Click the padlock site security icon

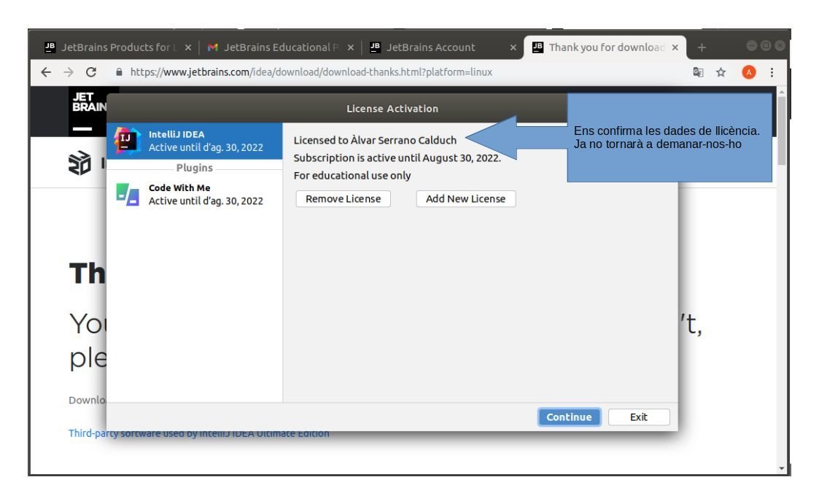click(x=119, y=72)
